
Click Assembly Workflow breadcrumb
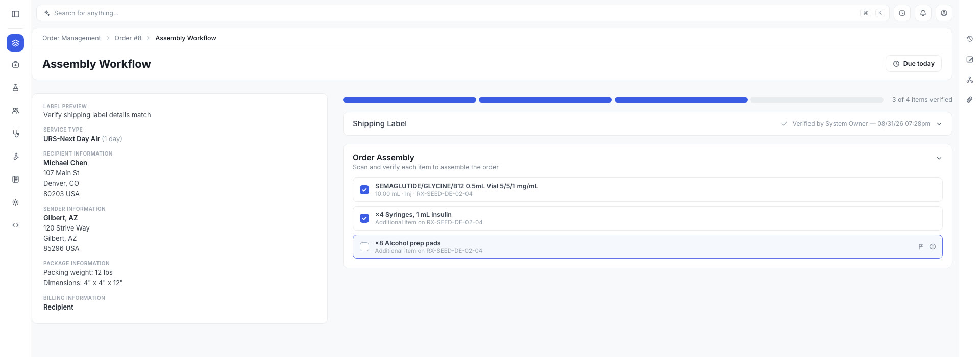click(x=186, y=38)
